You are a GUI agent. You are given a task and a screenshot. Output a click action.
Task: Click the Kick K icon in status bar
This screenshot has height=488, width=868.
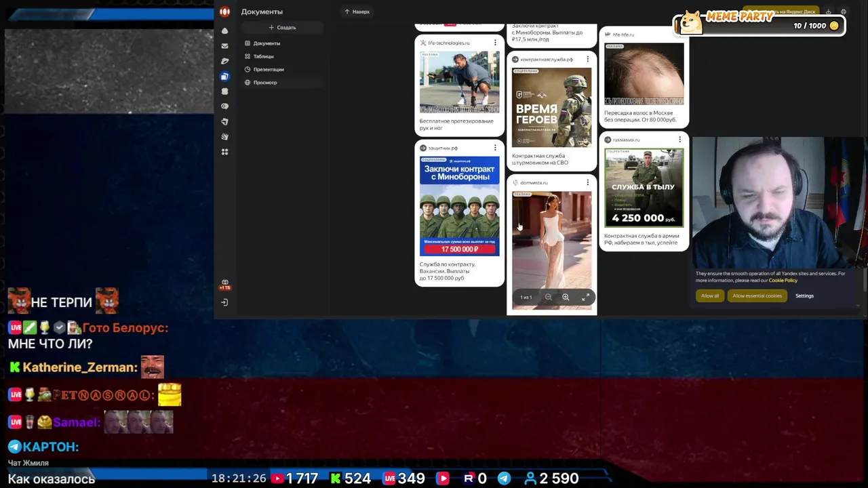(335, 479)
